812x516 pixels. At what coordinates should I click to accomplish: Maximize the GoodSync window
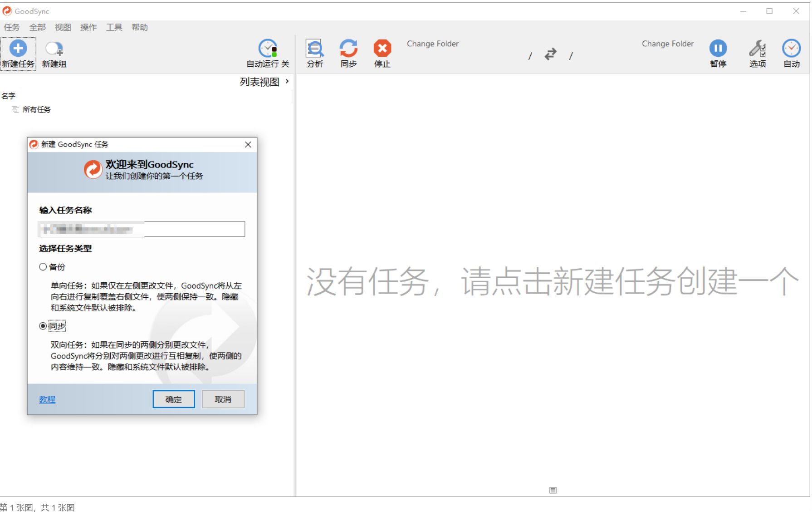coord(769,11)
